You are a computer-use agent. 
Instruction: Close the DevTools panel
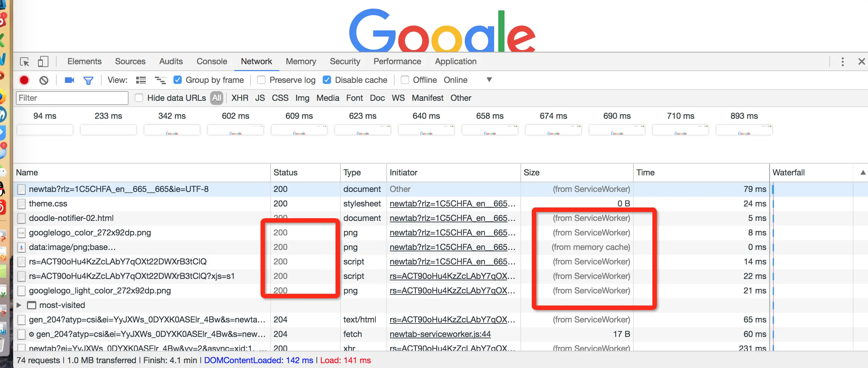coord(861,62)
